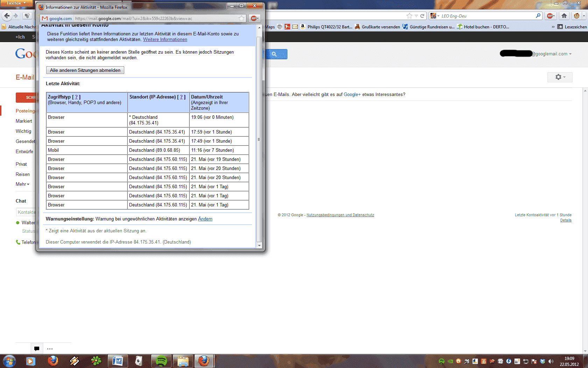Click the Ändern link for warning settings
588x368 pixels.
pos(205,219)
